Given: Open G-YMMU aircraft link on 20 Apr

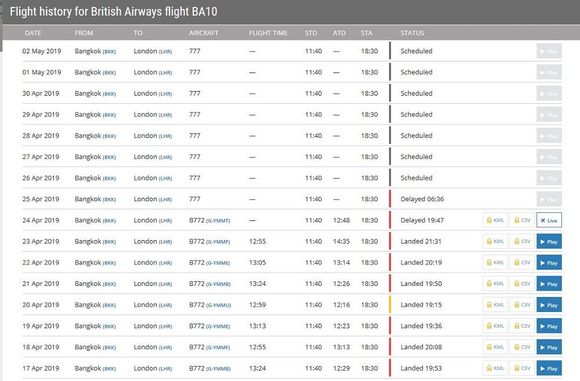Looking at the screenshot, I should click(x=218, y=305).
